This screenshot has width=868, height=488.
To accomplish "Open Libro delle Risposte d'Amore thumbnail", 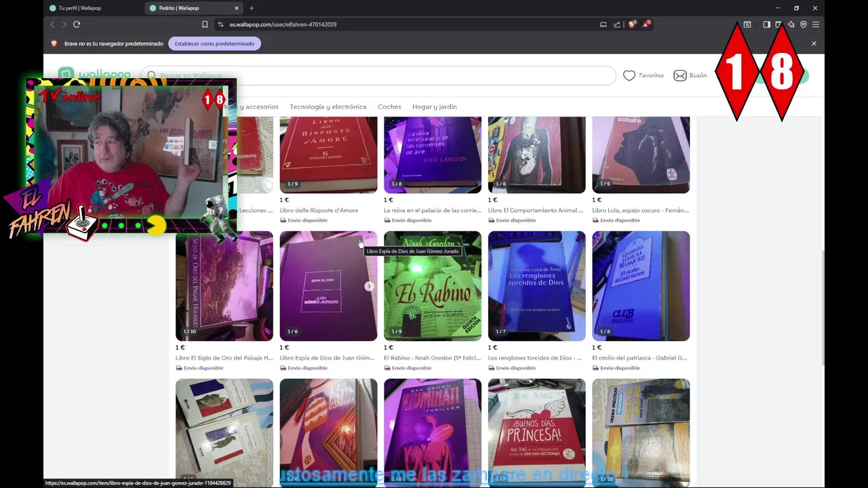I will pos(328,155).
